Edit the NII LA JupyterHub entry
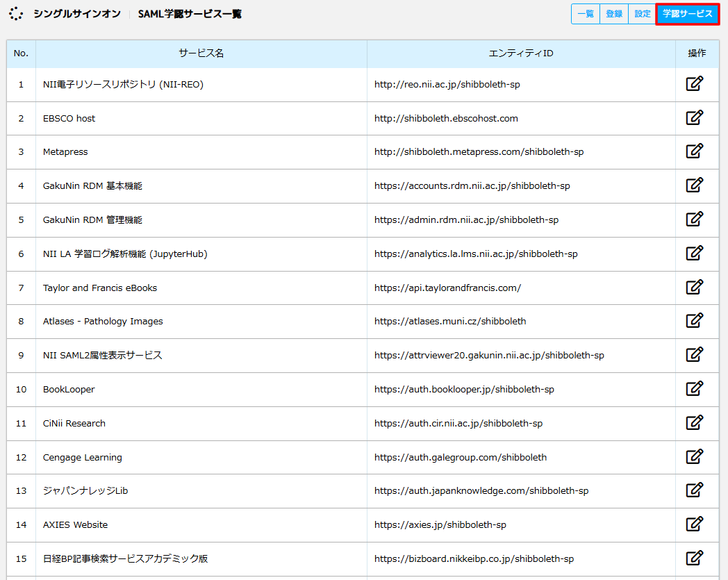The image size is (728, 580). (695, 253)
